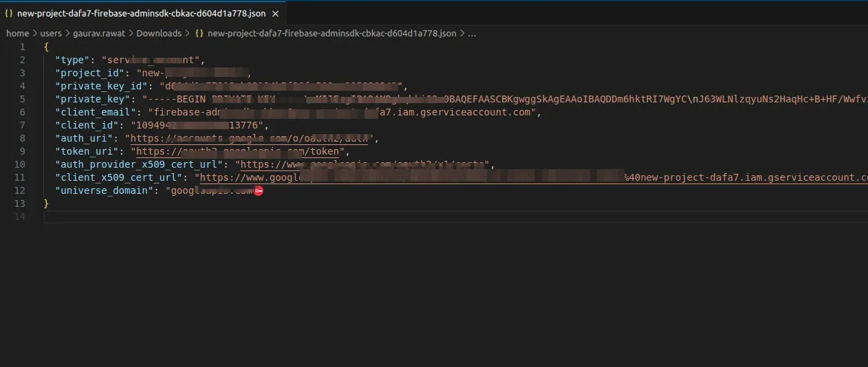Click the opening curly brace on line 1
The height and width of the screenshot is (367, 868).
pos(46,47)
